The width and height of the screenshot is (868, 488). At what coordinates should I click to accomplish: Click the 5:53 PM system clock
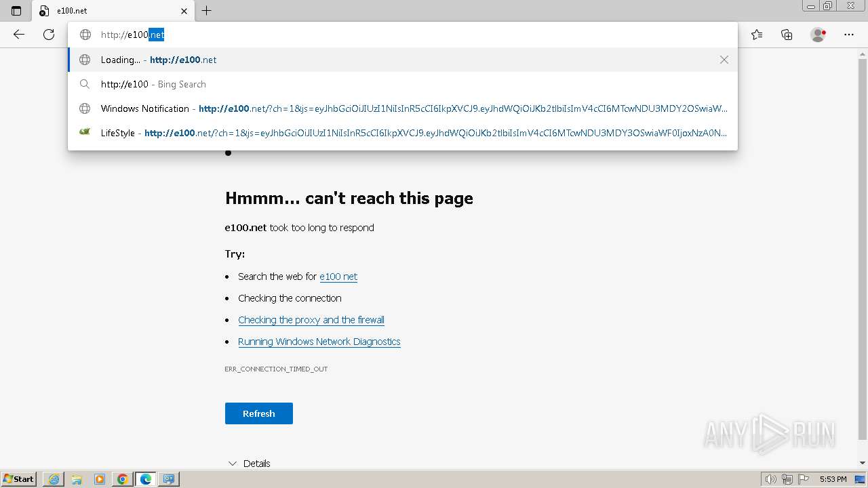[x=833, y=479]
